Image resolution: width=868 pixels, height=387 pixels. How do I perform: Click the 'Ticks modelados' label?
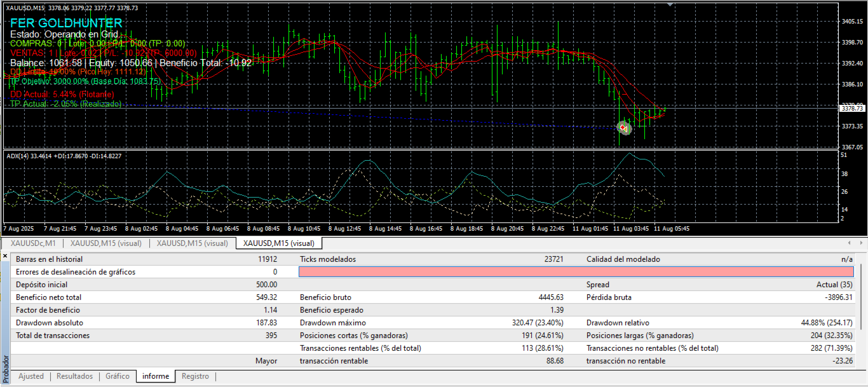point(328,259)
